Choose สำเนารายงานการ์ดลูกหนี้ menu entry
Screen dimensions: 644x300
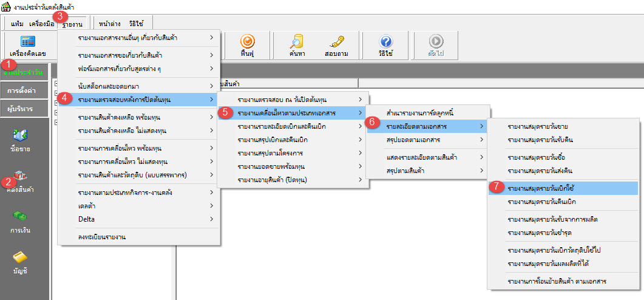click(427, 113)
